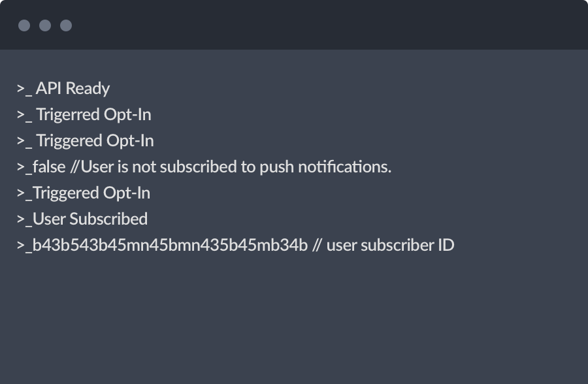Image resolution: width=588 pixels, height=384 pixels.
Task: Select the API Ready console line
Action: [63, 89]
